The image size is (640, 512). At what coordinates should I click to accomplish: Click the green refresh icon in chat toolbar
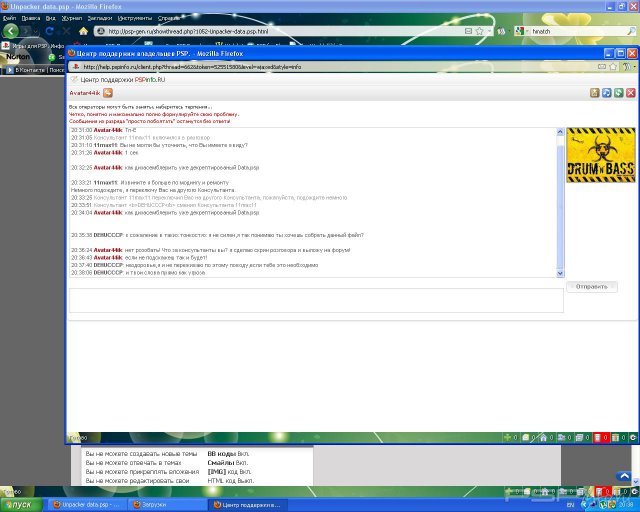(618, 93)
